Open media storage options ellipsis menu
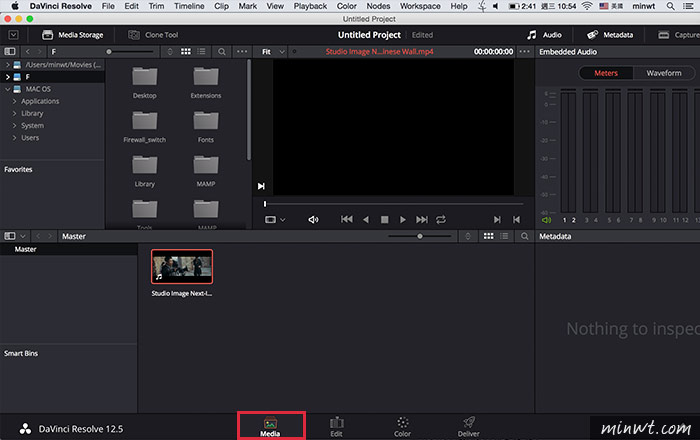 (242, 52)
